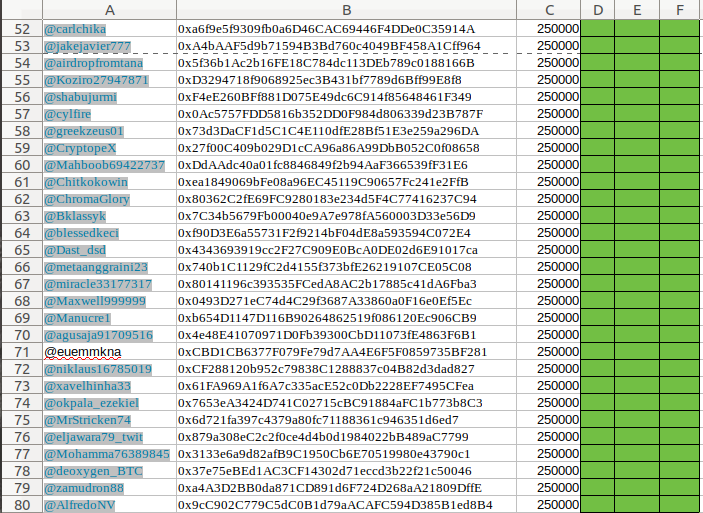Open the @Mahboob69422737 link
This screenshot has height=513, width=703.
point(104,165)
